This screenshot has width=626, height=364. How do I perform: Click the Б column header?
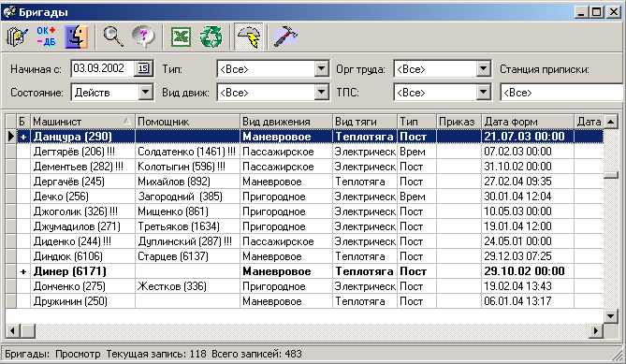23,122
